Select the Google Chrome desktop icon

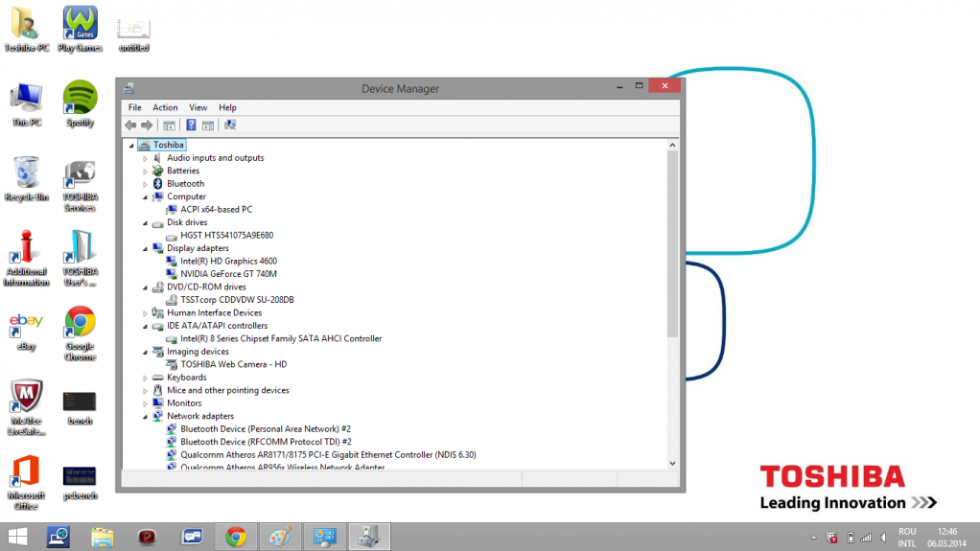point(80,333)
